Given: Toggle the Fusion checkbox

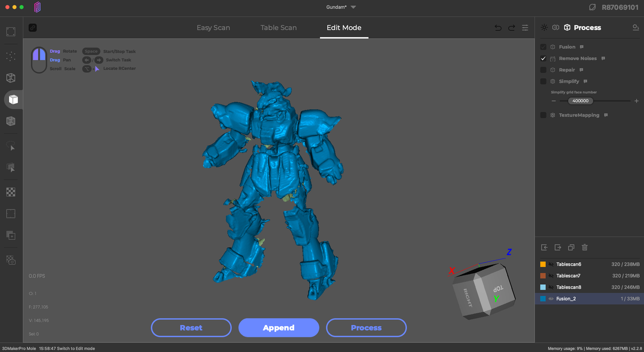Looking at the screenshot, I should tap(543, 47).
